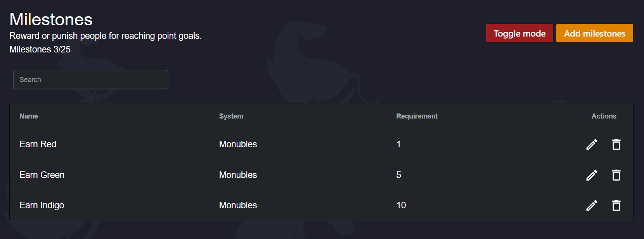
Task: Click the red Toggle mode button
Action: point(519,33)
